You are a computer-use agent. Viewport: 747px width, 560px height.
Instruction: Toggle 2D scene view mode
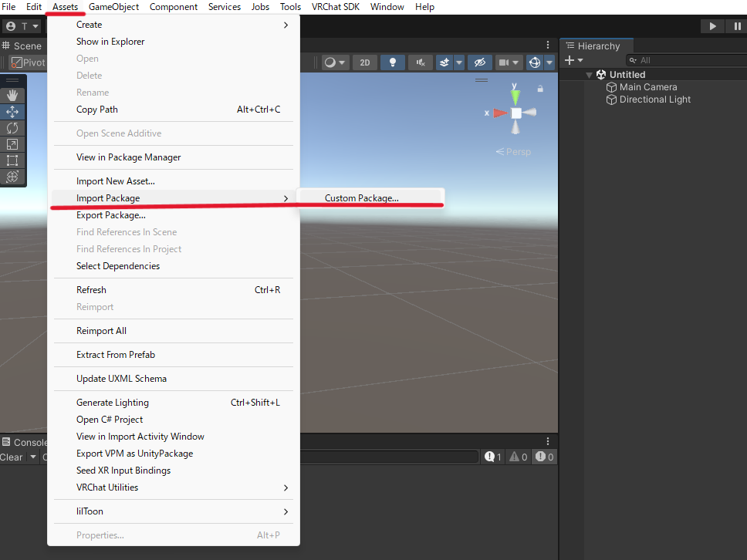pyautogui.click(x=366, y=62)
